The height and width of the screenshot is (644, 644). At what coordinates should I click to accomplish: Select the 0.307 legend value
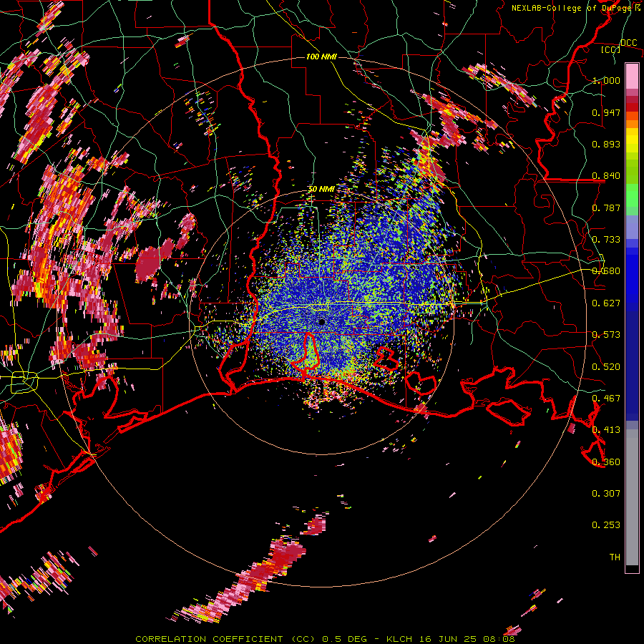(606, 494)
